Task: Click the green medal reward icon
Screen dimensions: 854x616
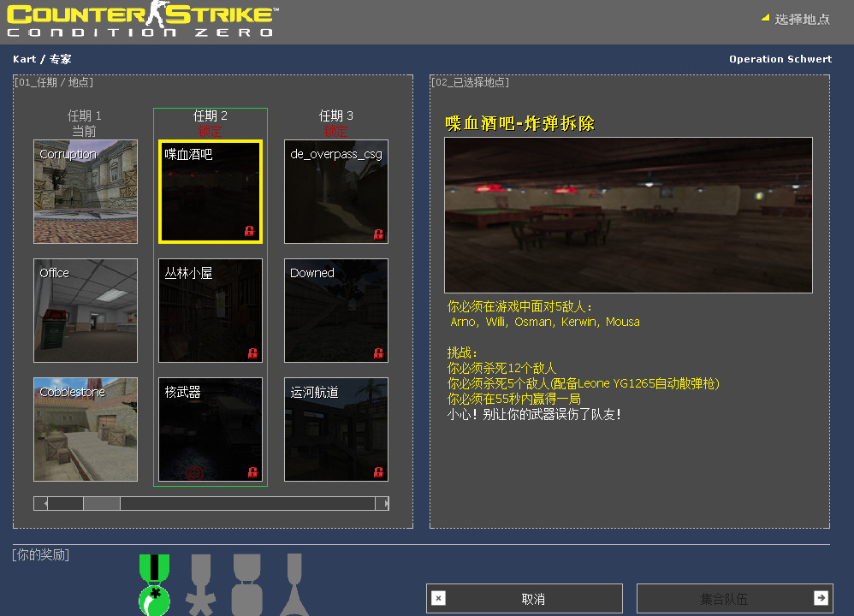Action: coord(155,585)
